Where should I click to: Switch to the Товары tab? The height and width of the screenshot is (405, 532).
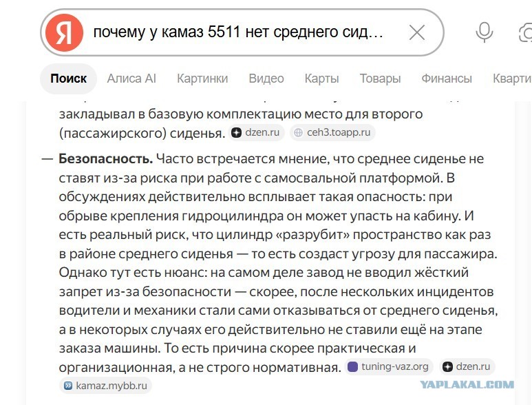380,79
